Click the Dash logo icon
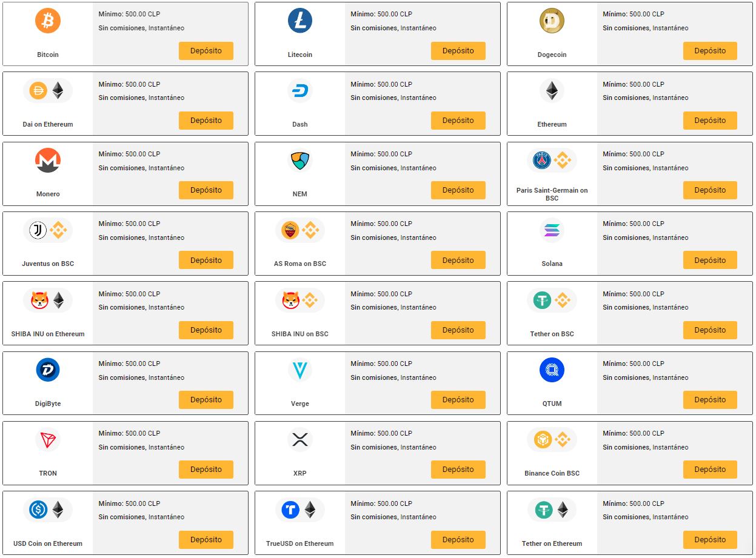756x558 pixels. [299, 91]
